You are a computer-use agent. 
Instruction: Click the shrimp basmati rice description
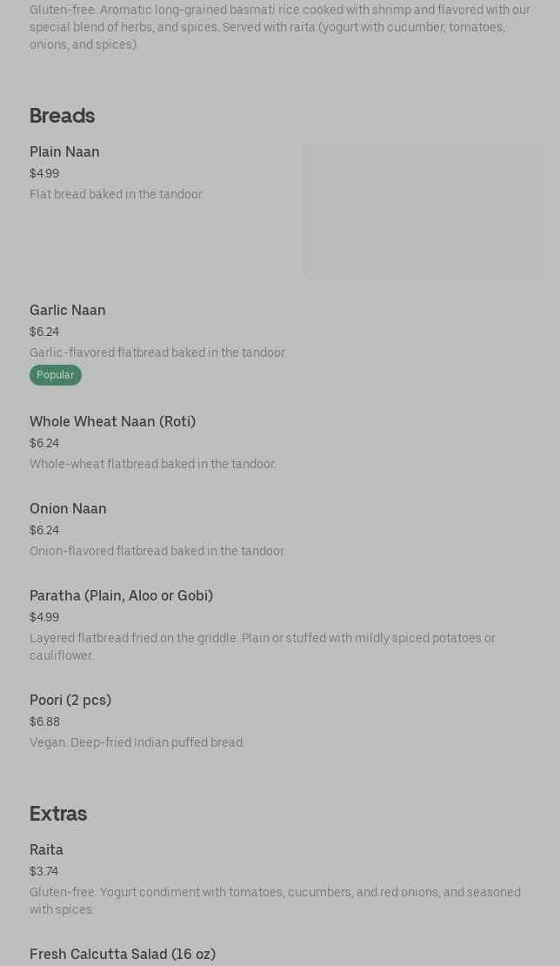point(279,27)
